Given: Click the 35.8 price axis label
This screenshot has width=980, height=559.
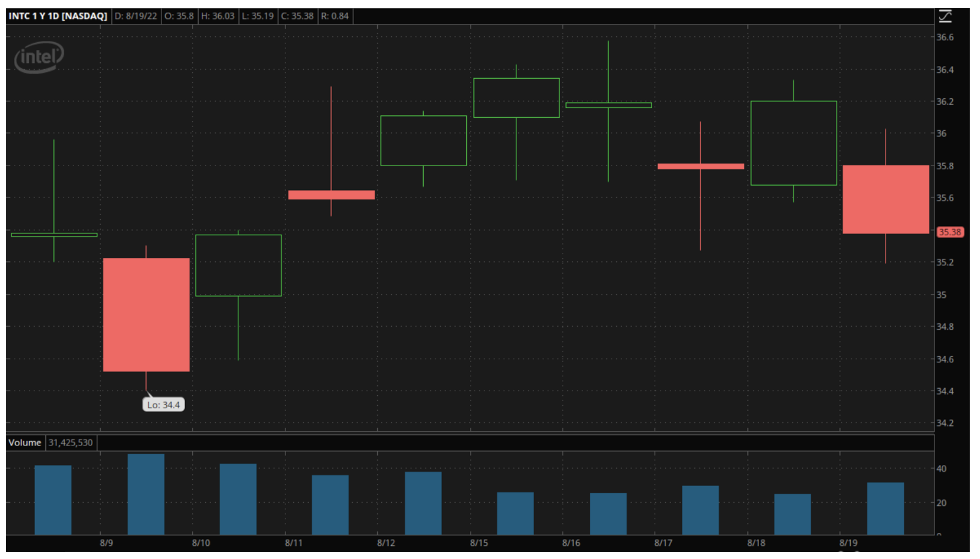Looking at the screenshot, I should 944,166.
